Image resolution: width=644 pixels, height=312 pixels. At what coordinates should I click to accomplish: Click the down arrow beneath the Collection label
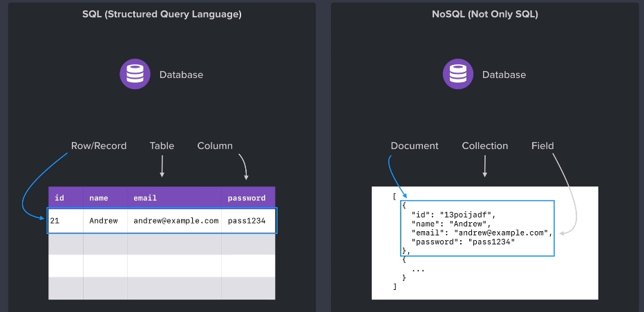pyautogui.click(x=484, y=166)
